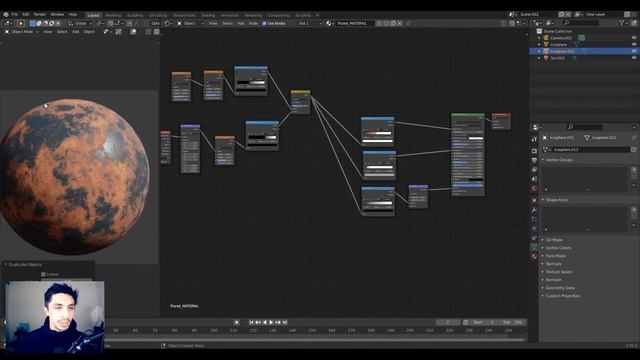Toggle the Linked checkbox in Duplicate Objects
This screenshot has width=640, height=360.
click(43, 274)
